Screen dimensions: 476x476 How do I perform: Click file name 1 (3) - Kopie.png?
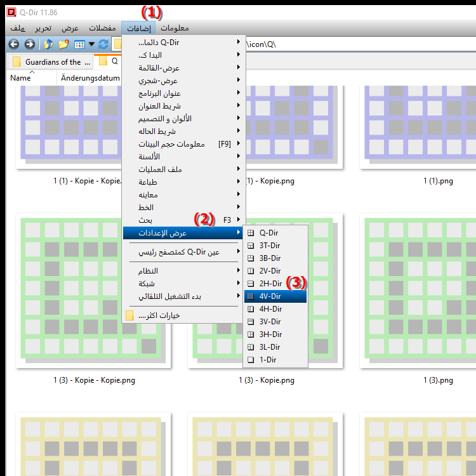click(267, 380)
